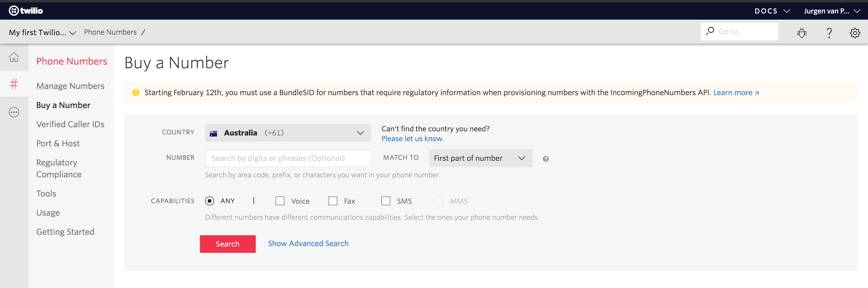Select the Phone Numbers hash icon
Viewport: 868px width, 288px height.
(x=14, y=84)
